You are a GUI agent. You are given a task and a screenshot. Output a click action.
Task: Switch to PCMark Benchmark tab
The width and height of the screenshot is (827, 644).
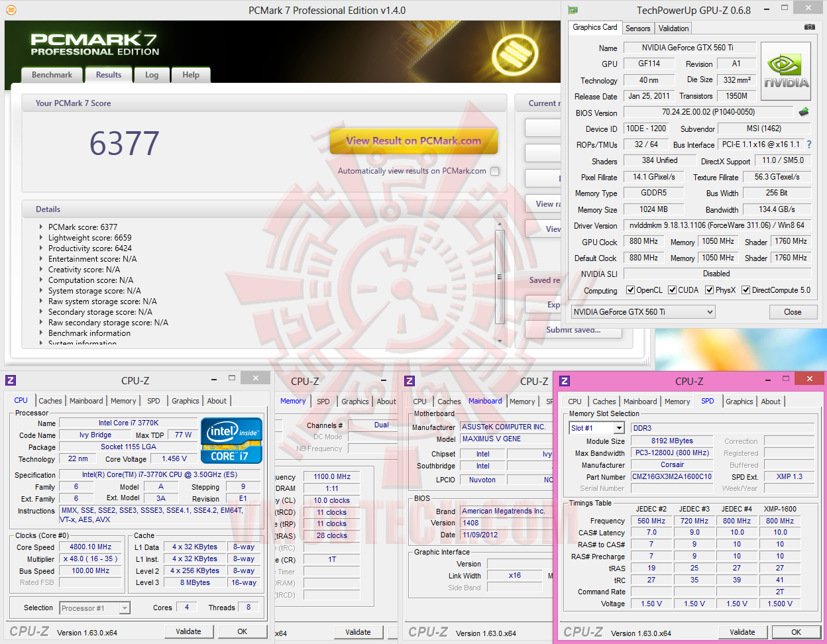(x=52, y=75)
